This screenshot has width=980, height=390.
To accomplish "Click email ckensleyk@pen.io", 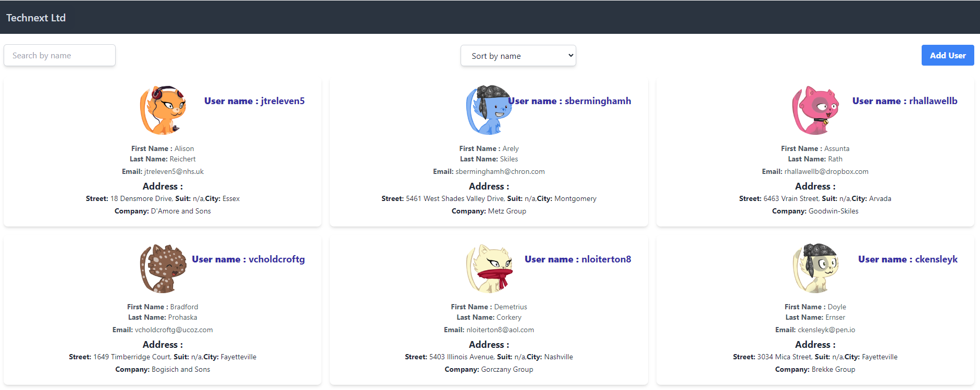I will click(x=826, y=330).
